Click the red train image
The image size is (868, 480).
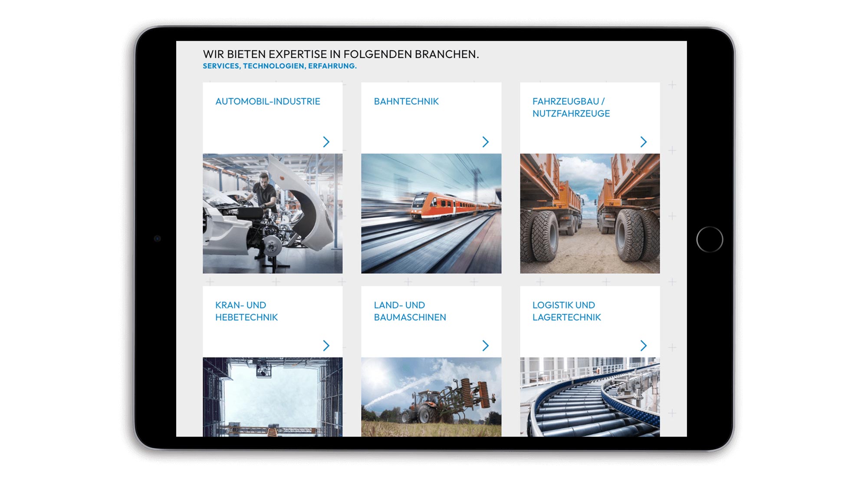[x=431, y=213]
